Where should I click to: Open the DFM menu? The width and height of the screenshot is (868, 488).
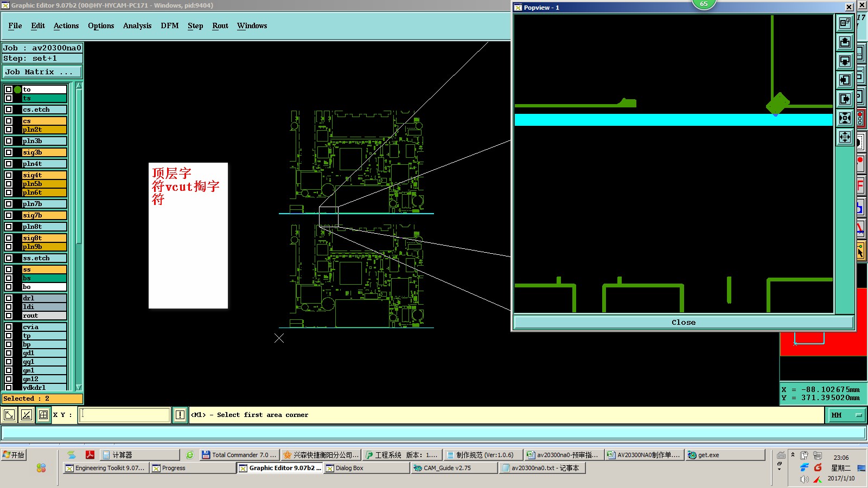[x=170, y=25]
